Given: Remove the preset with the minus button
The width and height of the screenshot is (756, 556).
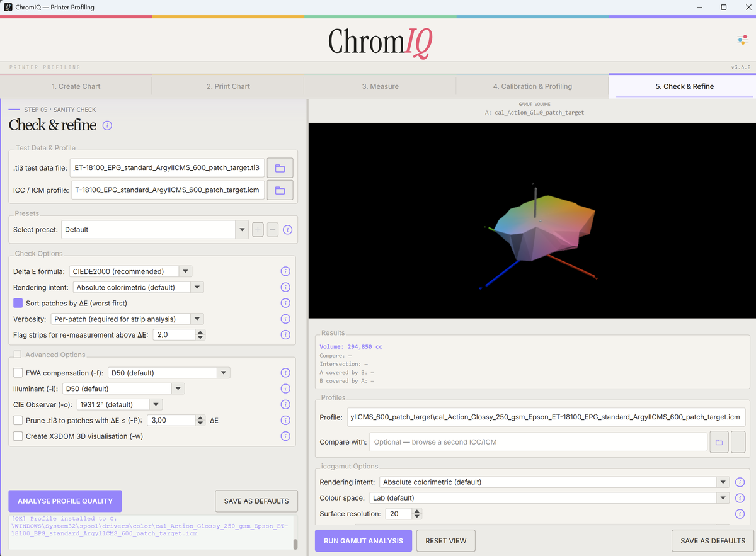Looking at the screenshot, I should point(272,230).
